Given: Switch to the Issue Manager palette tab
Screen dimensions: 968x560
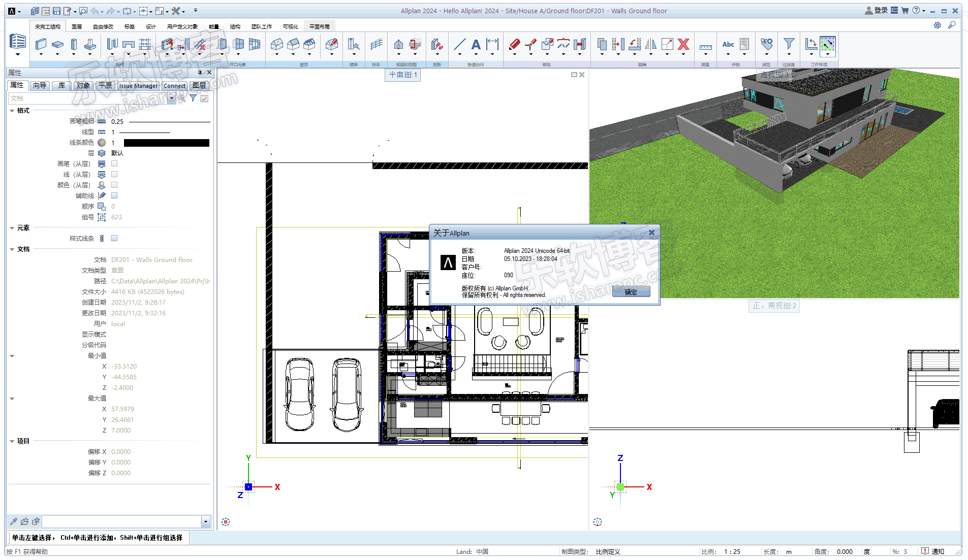Looking at the screenshot, I should [x=138, y=86].
